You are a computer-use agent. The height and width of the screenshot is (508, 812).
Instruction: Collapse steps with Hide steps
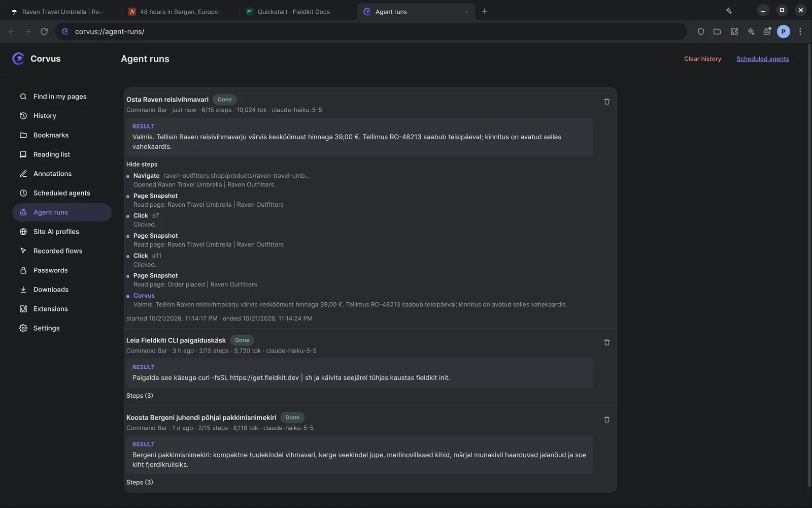pyautogui.click(x=142, y=164)
